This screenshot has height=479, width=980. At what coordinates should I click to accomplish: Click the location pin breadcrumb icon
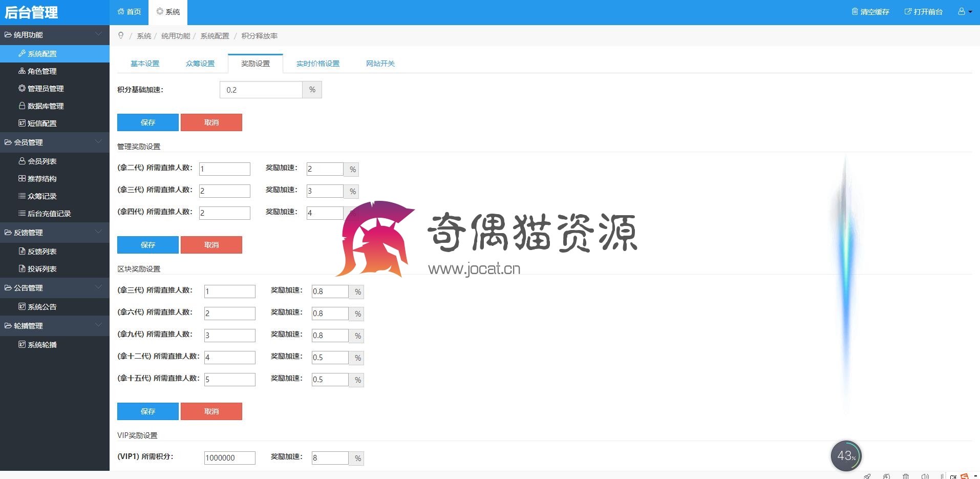121,35
